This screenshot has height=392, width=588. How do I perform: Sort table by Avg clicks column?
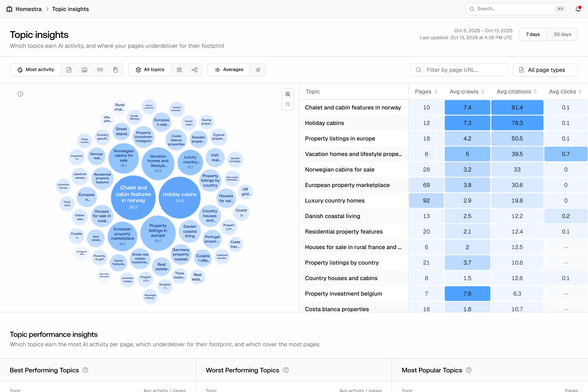pos(565,91)
